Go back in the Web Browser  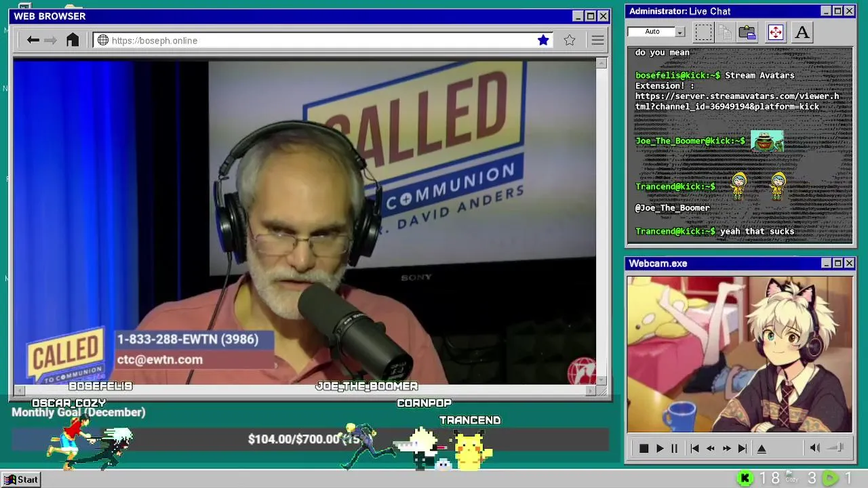coord(33,41)
